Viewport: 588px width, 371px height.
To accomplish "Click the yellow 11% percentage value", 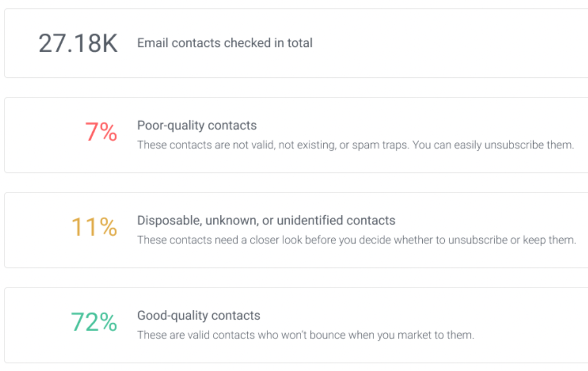I will [x=94, y=226].
